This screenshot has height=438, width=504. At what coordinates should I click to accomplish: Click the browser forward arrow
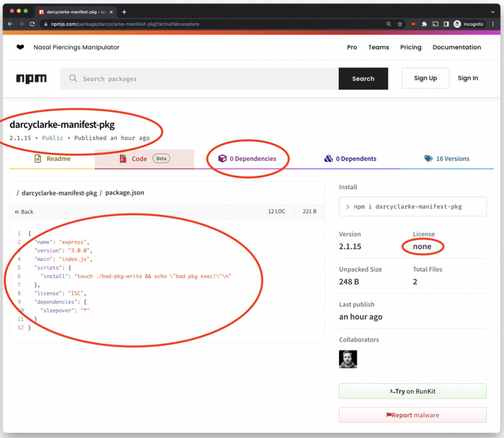(x=21, y=24)
